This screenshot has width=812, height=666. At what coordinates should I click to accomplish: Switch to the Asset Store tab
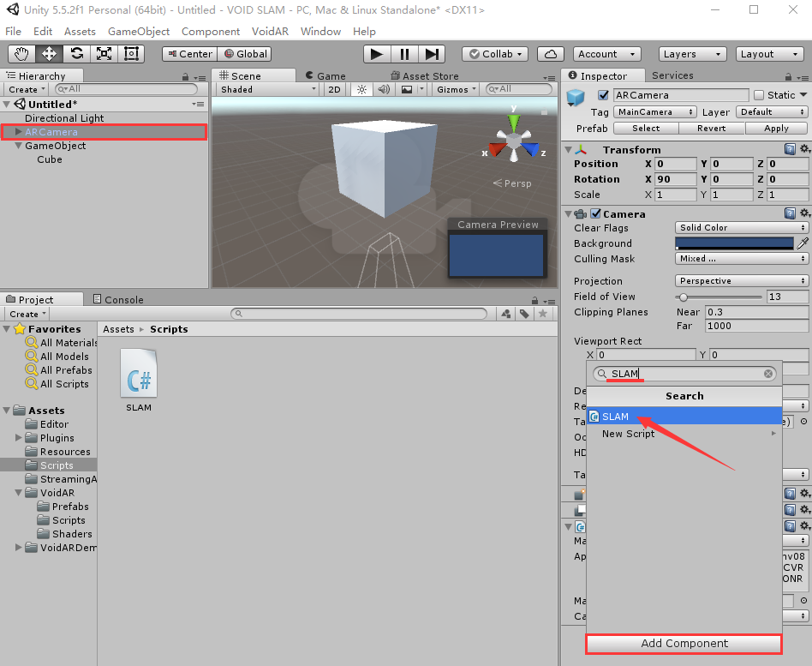coord(425,76)
